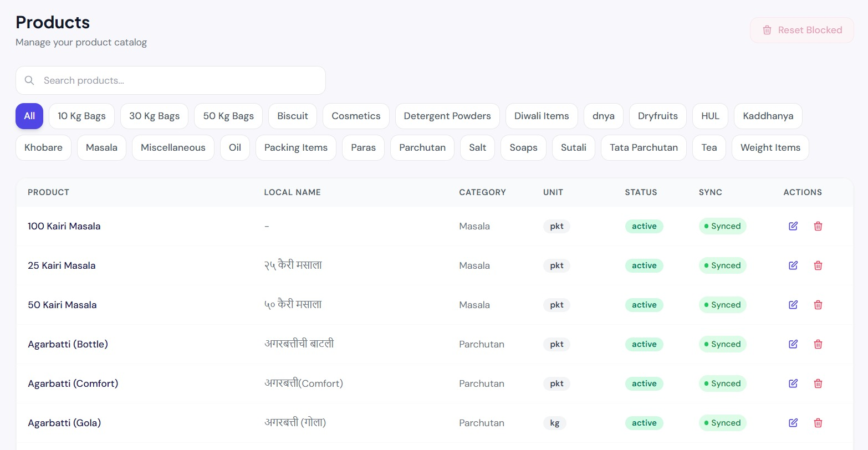Select Tata Parchutan category
Image resolution: width=868 pixels, height=450 pixels.
click(644, 147)
